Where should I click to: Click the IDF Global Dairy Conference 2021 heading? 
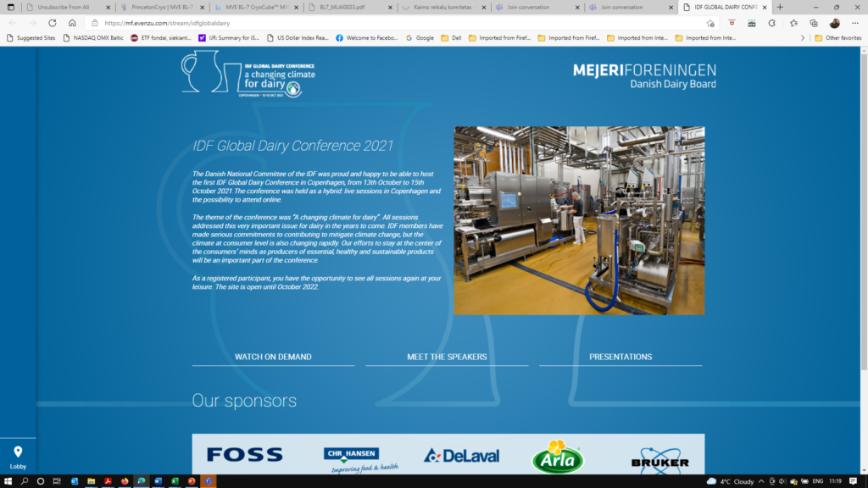292,146
